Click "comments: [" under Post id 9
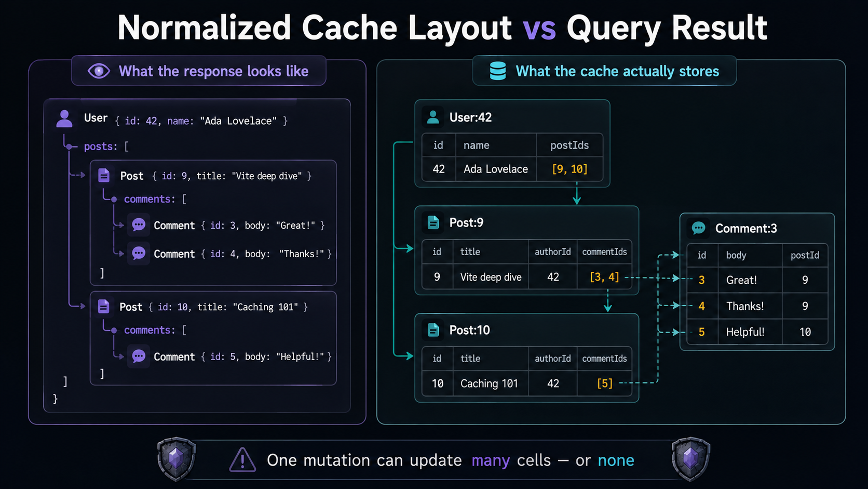Screen dimensions: 868x489 pyautogui.click(x=155, y=199)
